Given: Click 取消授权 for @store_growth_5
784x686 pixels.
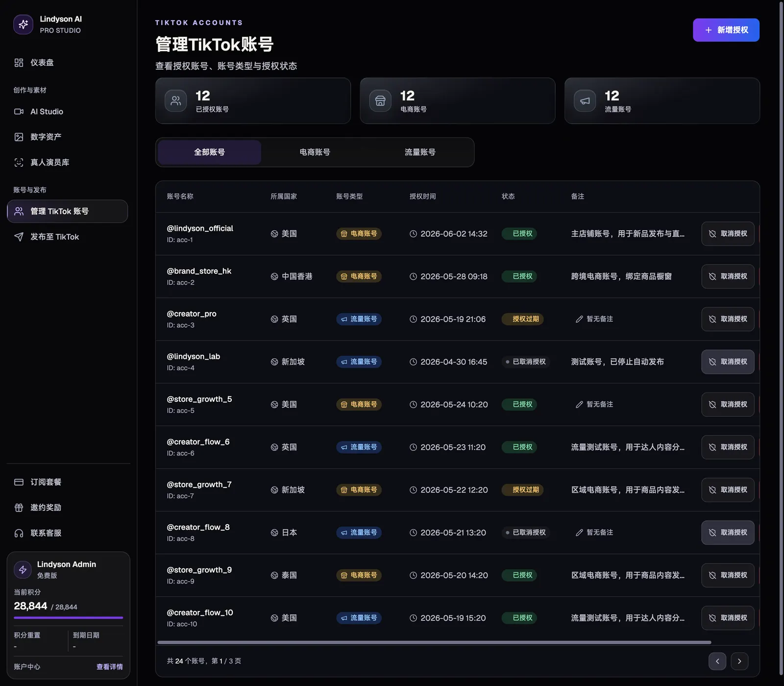Looking at the screenshot, I should pos(728,404).
